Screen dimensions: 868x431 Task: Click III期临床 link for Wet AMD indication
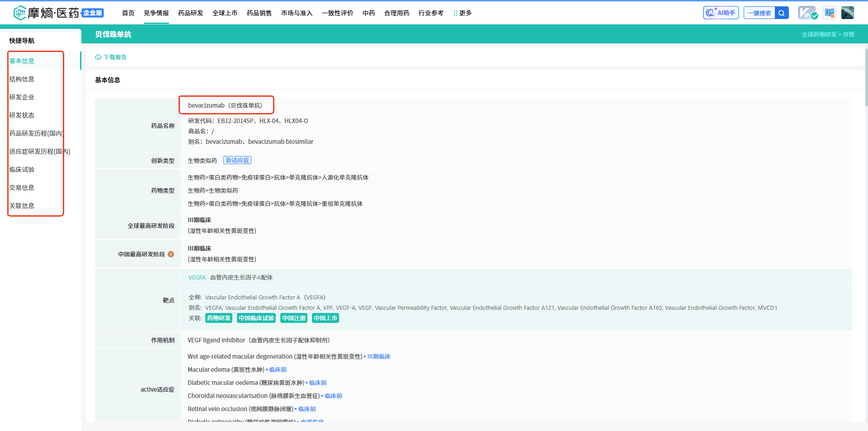point(379,357)
